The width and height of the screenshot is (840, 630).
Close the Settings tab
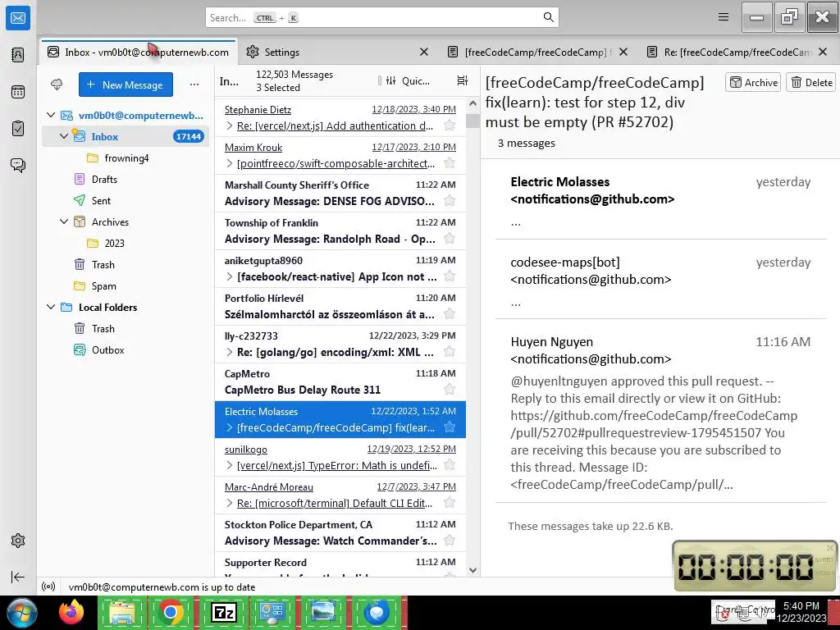(424, 52)
